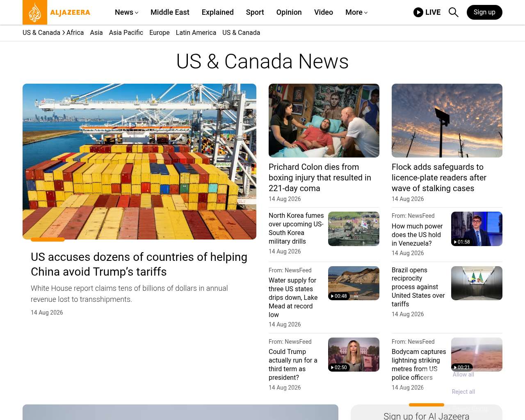The height and width of the screenshot is (420, 525).
Task: Click the date under Brazil reciprocity headline
Action: tap(408, 314)
